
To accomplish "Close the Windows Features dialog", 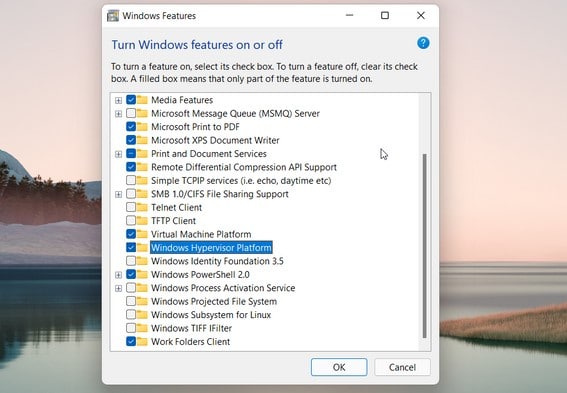I will point(421,15).
